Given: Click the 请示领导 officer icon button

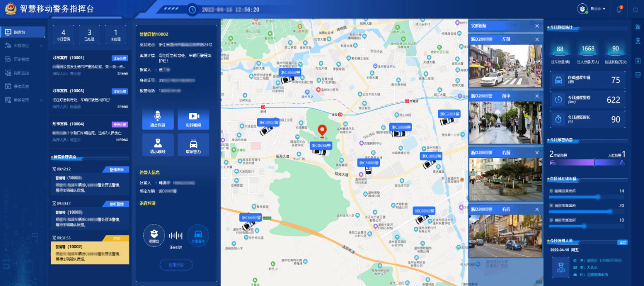Looking at the screenshot, I should coord(158,145).
